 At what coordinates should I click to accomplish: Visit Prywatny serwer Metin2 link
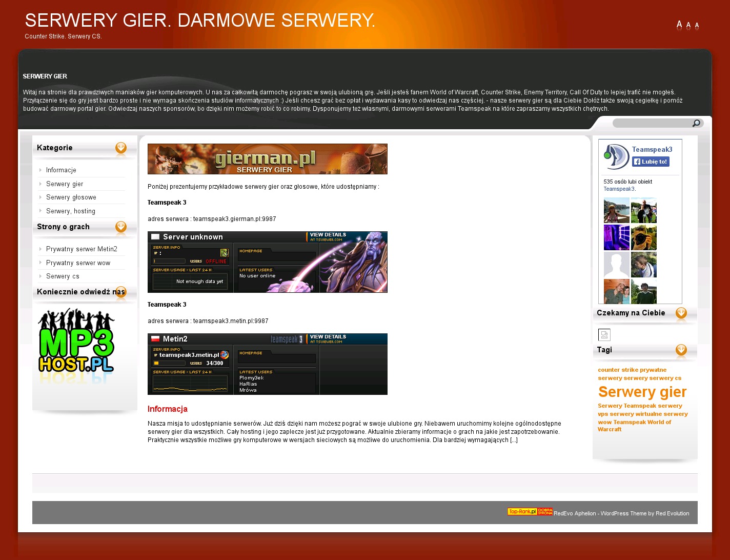pos(82,249)
